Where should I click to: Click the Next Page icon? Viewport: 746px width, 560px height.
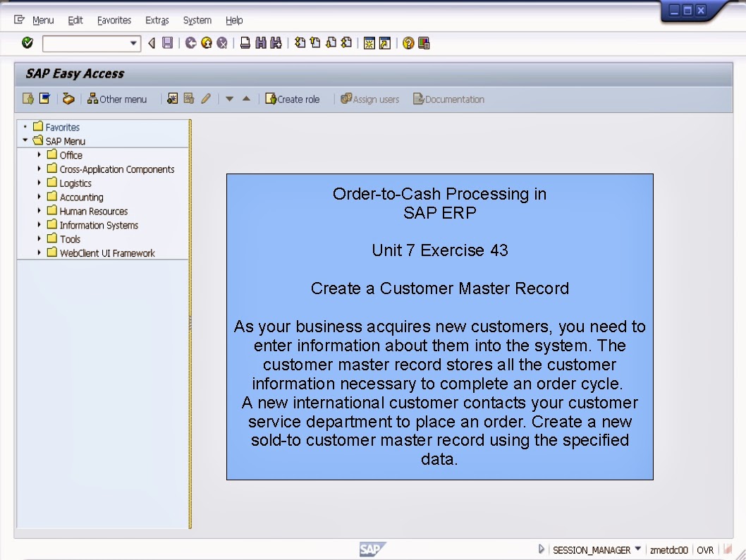[331, 43]
